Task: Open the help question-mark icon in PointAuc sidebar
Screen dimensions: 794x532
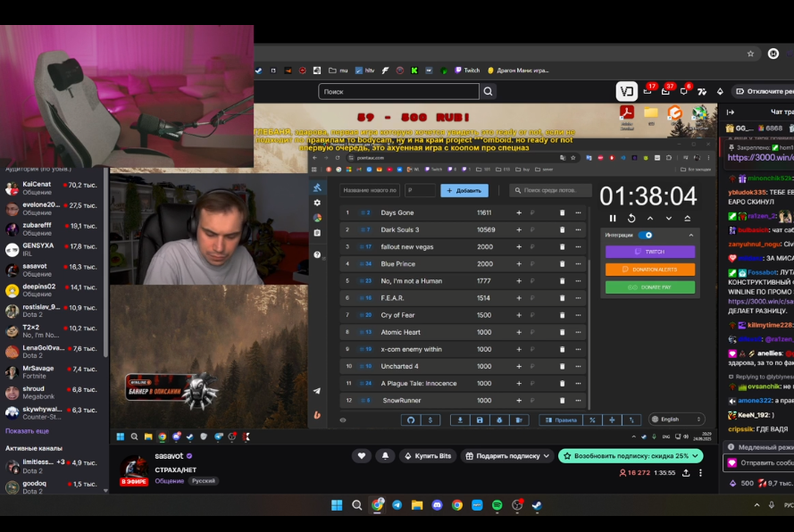Action: [x=317, y=254]
